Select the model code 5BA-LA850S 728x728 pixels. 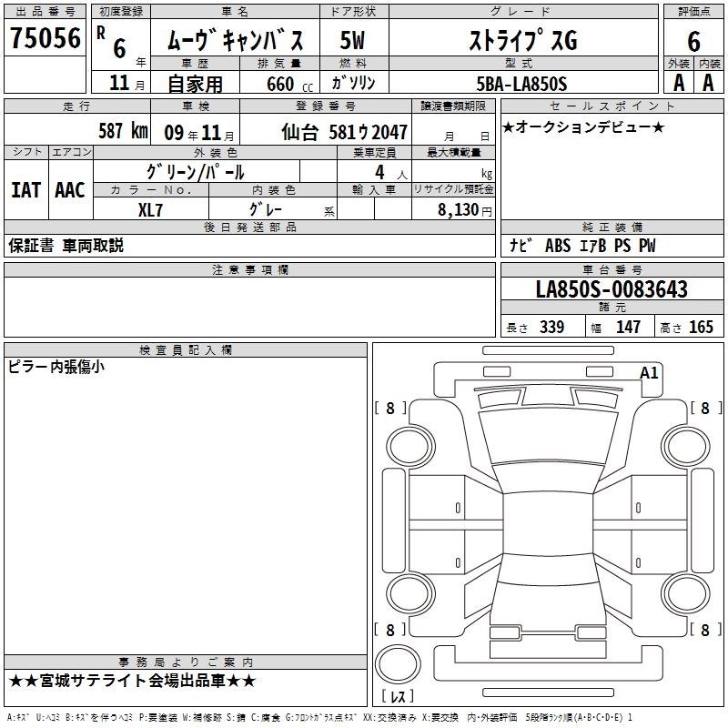[521, 84]
